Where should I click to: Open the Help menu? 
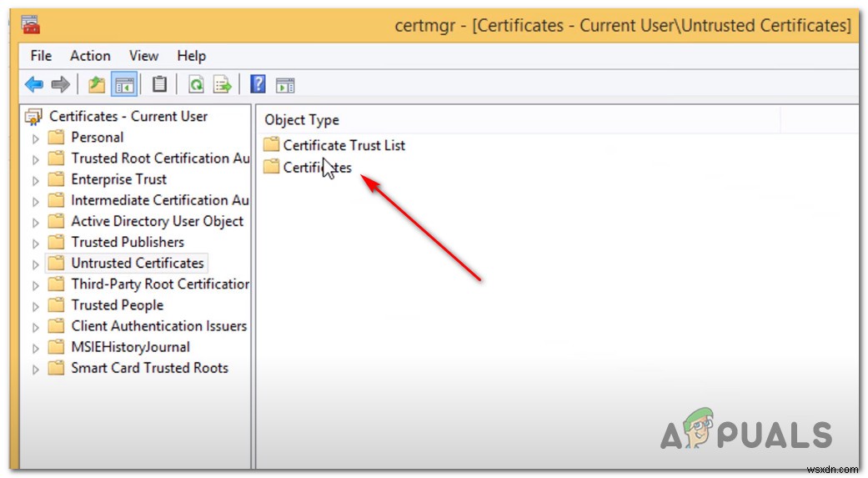pyautogui.click(x=192, y=56)
